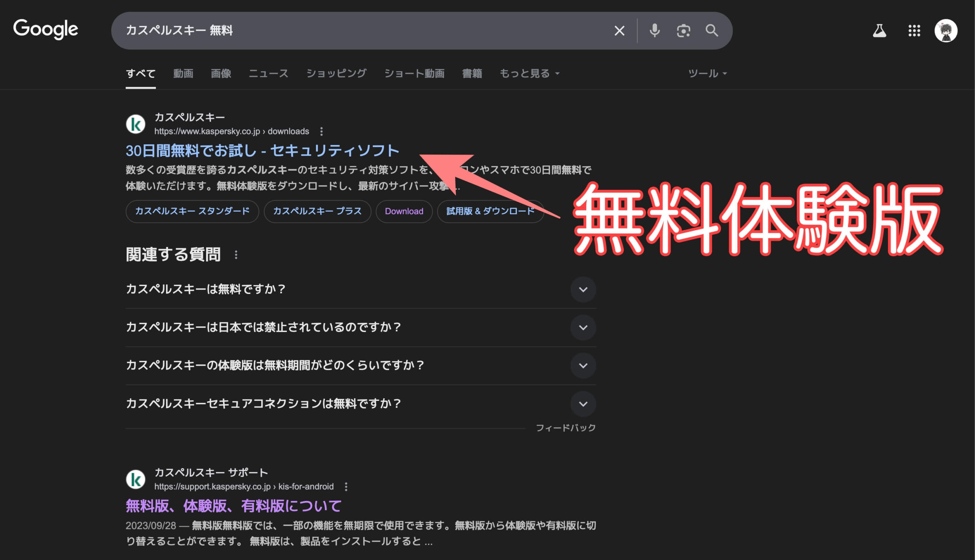Open Google Lens image search icon
Image resolution: width=975 pixels, height=560 pixels.
[x=683, y=30]
